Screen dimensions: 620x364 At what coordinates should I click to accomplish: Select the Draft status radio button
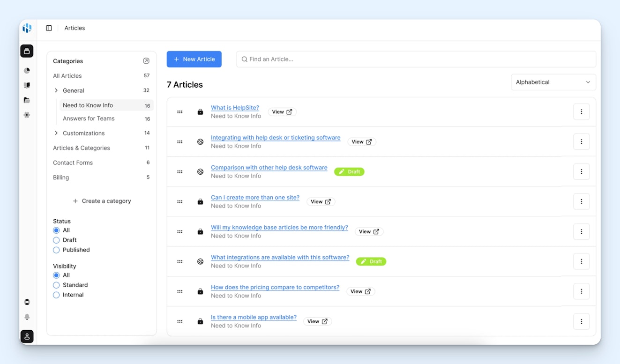(56, 240)
